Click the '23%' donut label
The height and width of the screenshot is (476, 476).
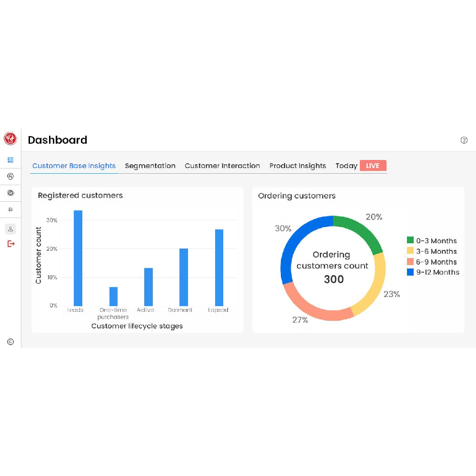[x=392, y=294]
